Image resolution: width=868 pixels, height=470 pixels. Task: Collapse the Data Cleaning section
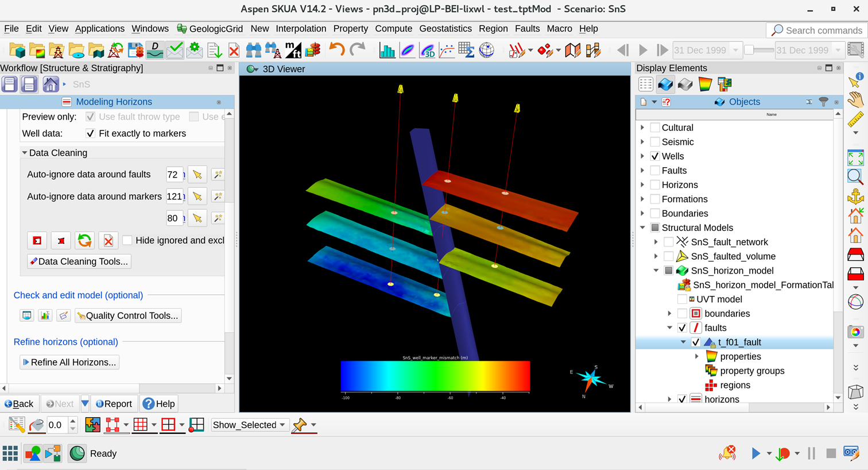tap(25, 153)
